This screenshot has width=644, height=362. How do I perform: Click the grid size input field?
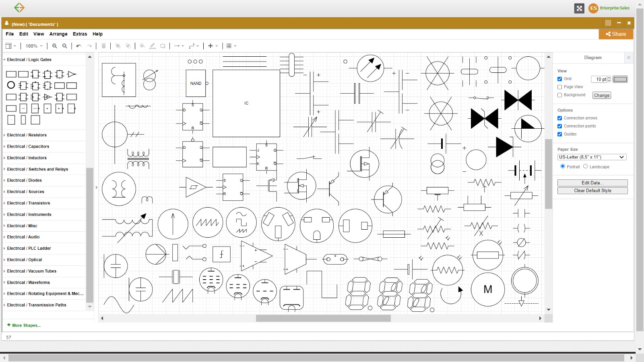point(599,79)
